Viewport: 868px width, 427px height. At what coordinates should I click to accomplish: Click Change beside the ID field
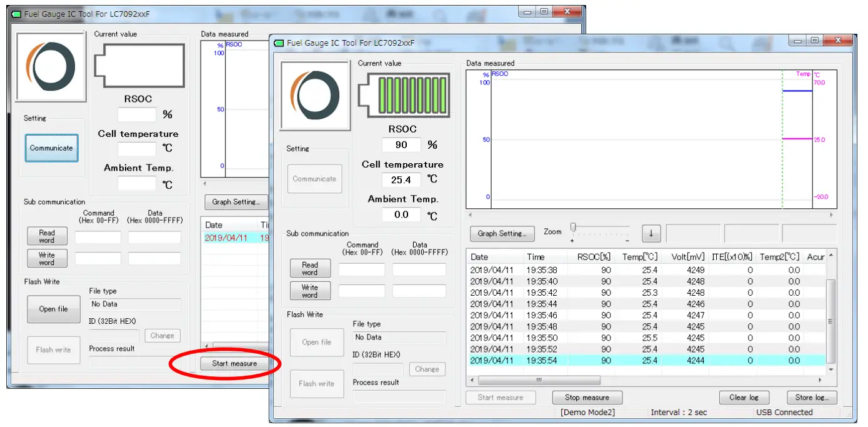click(427, 369)
